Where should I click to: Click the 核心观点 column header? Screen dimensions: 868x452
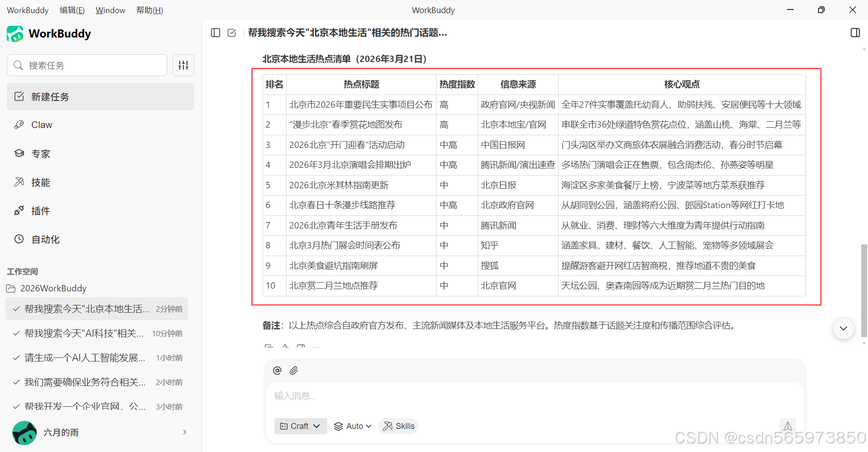682,84
